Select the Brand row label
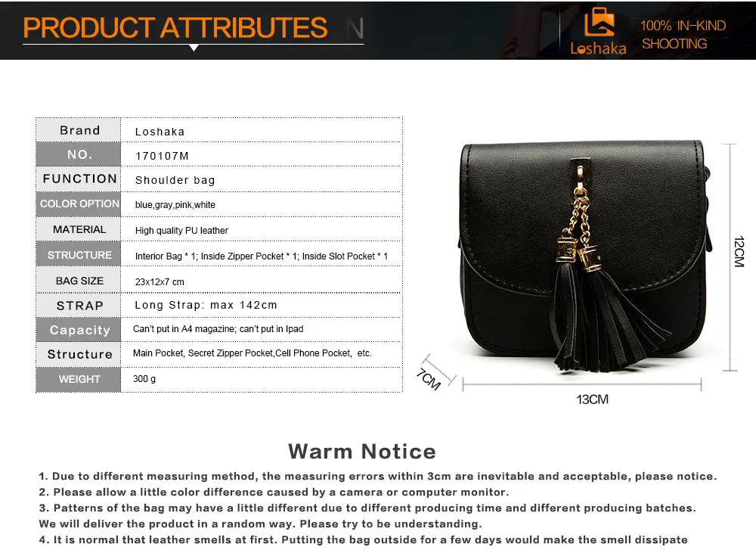 point(79,130)
